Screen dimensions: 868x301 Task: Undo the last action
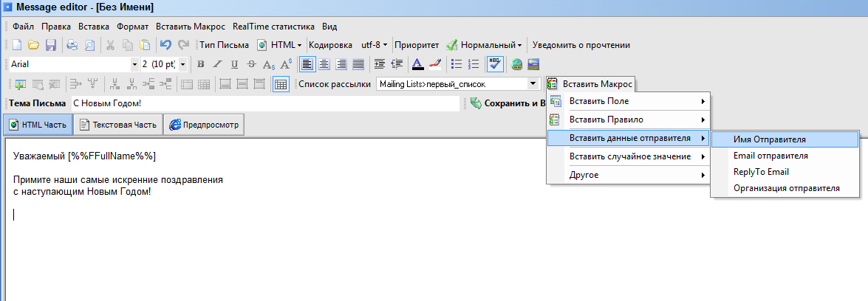(x=165, y=45)
